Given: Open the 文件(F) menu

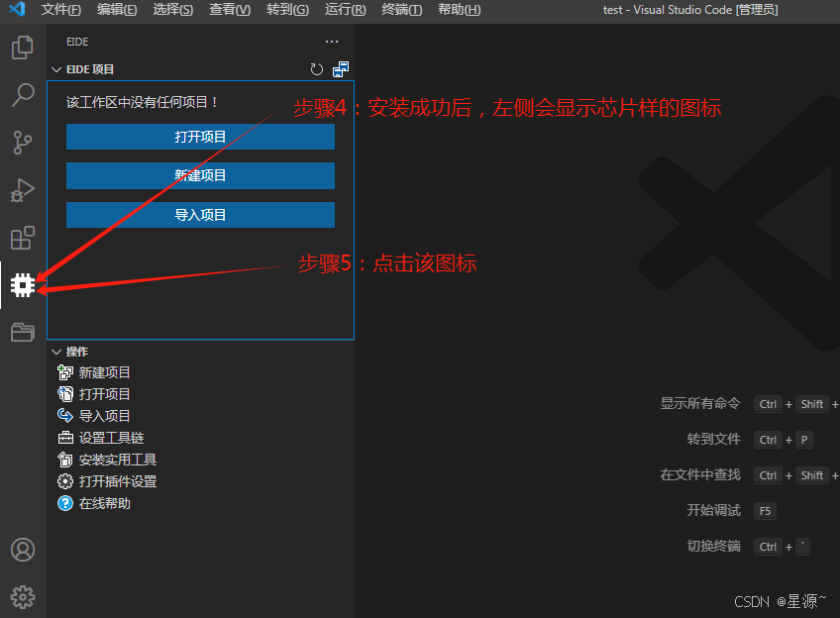Looking at the screenshot, I should 61,10.
